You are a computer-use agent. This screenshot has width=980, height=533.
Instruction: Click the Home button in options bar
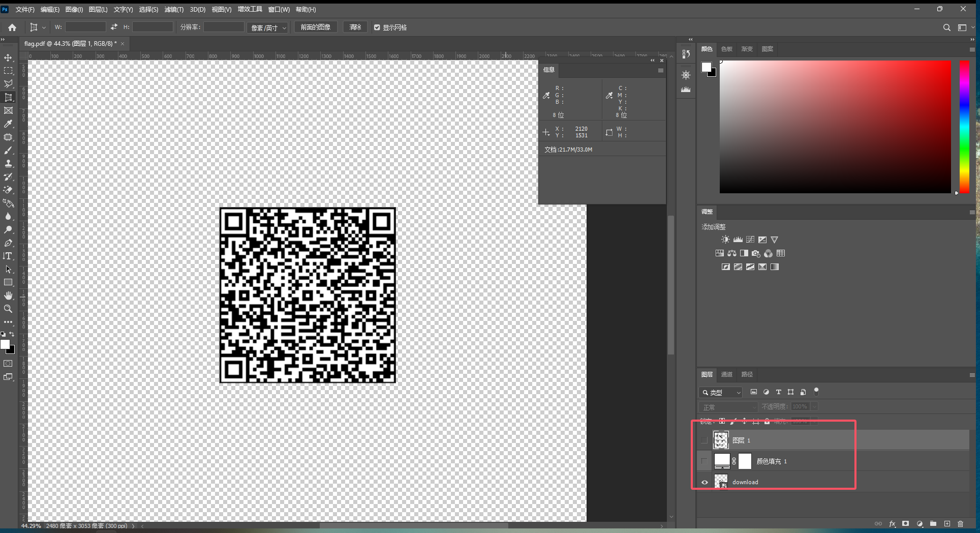tap(12, 27)
